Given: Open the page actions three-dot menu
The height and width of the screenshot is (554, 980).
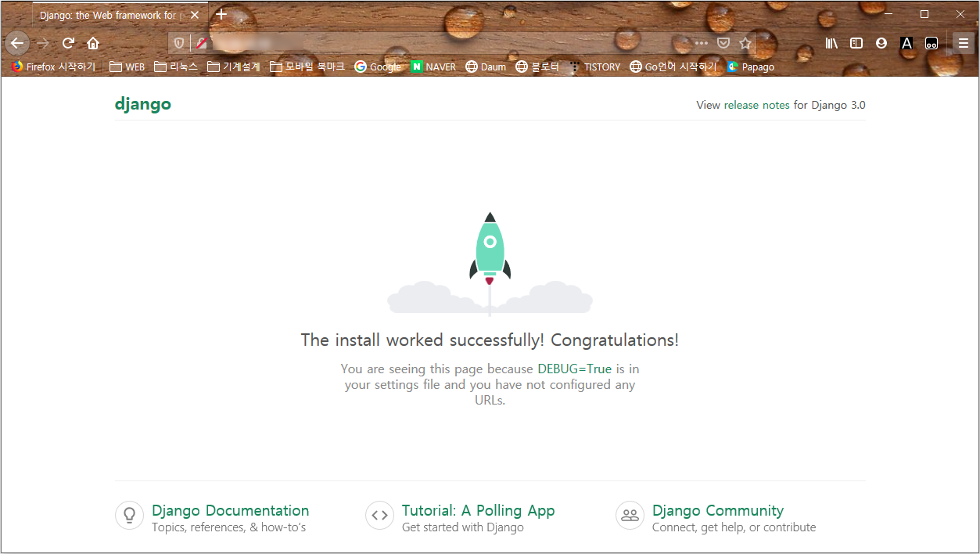Looking at the screenshot, I should click(x=702, y=43).
